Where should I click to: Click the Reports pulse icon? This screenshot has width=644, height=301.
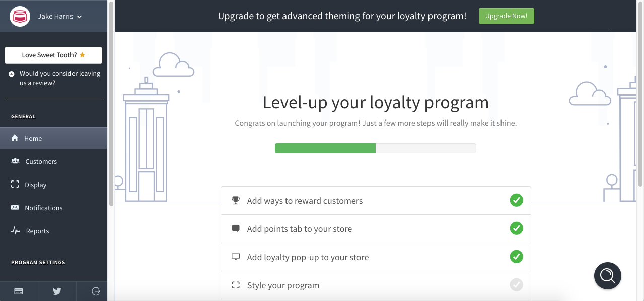pyautogui.click(x=16, y=231)
